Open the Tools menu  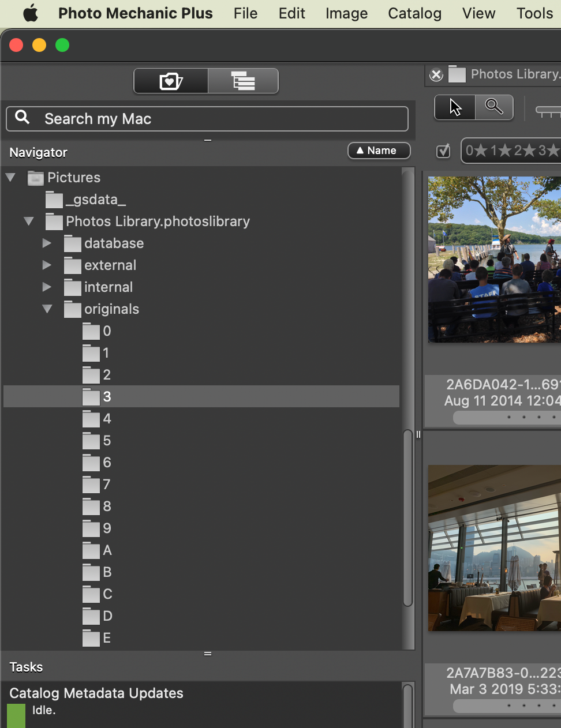pos(534,13)
